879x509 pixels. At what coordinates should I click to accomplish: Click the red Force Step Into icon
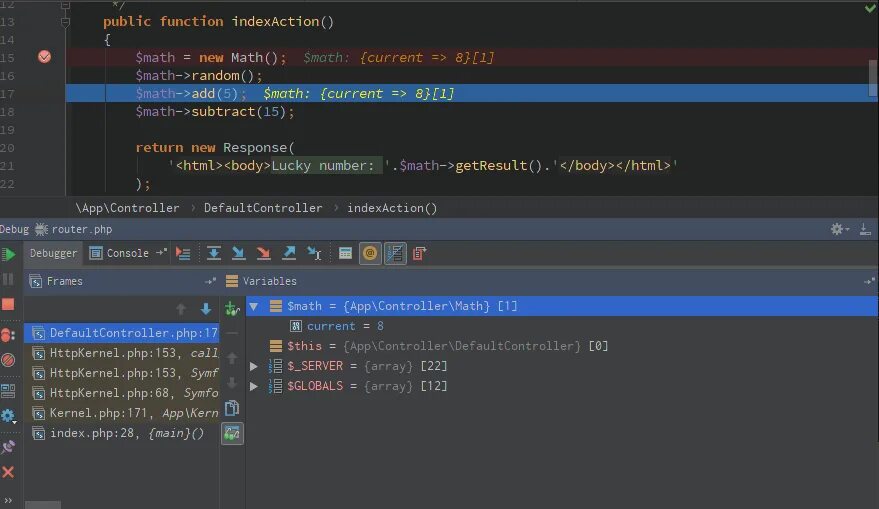pos(263,253)
